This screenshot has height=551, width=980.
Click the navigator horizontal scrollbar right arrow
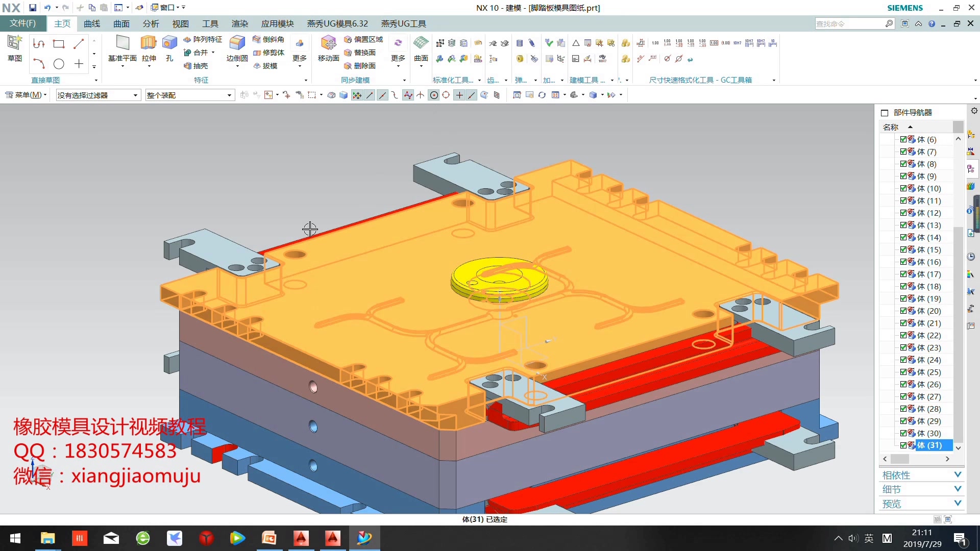coord(947,459)
